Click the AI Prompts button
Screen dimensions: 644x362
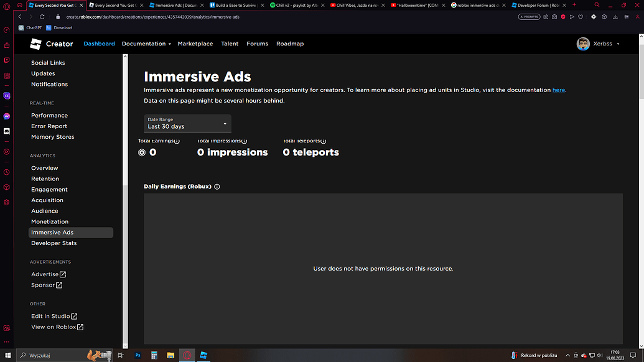click(529, 17)
